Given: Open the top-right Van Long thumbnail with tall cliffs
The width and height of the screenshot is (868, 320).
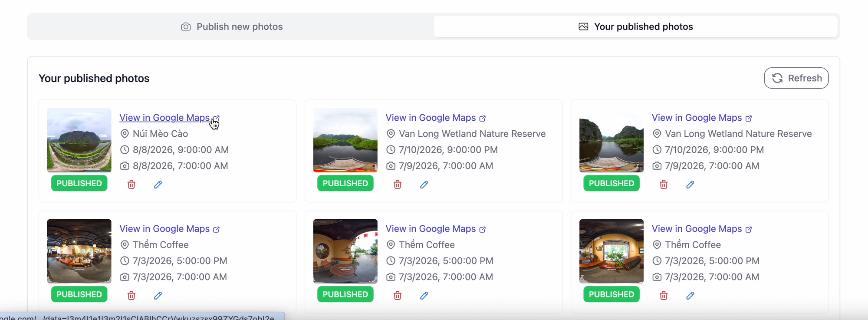Looking at the screenshot, I should click(612, 140).
